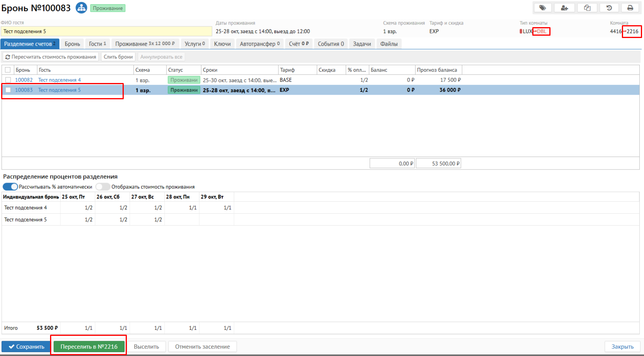Switch to the Гости tab

click(97, 44)
